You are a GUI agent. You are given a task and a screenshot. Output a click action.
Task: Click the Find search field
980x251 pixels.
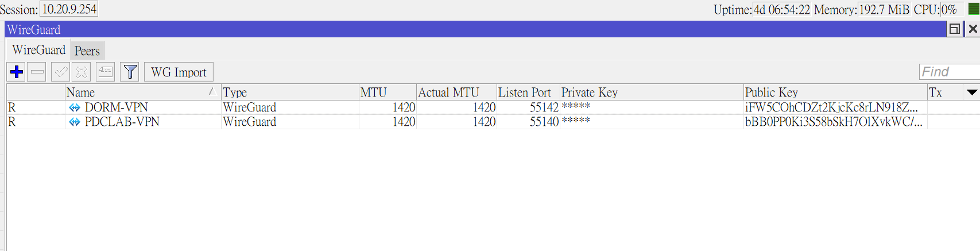click(x=948, y=72)
